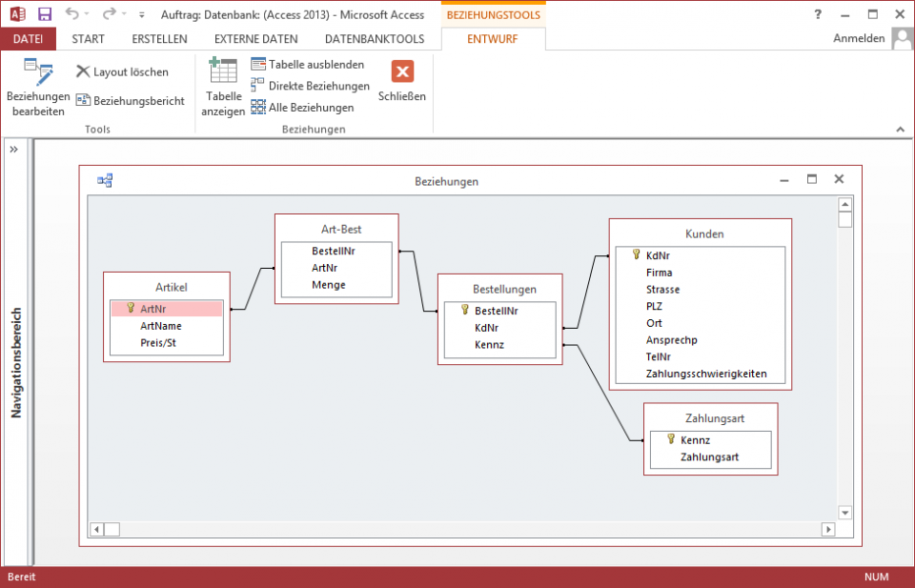Select the ArtNr field in Artikel table
The height and width of the screenshot is (588, 915).
click(153, 309)
